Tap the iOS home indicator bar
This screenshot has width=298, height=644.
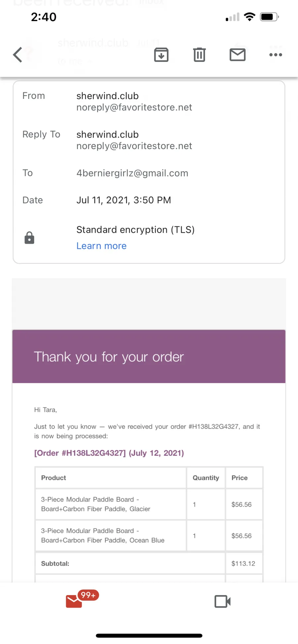point(149,635)
